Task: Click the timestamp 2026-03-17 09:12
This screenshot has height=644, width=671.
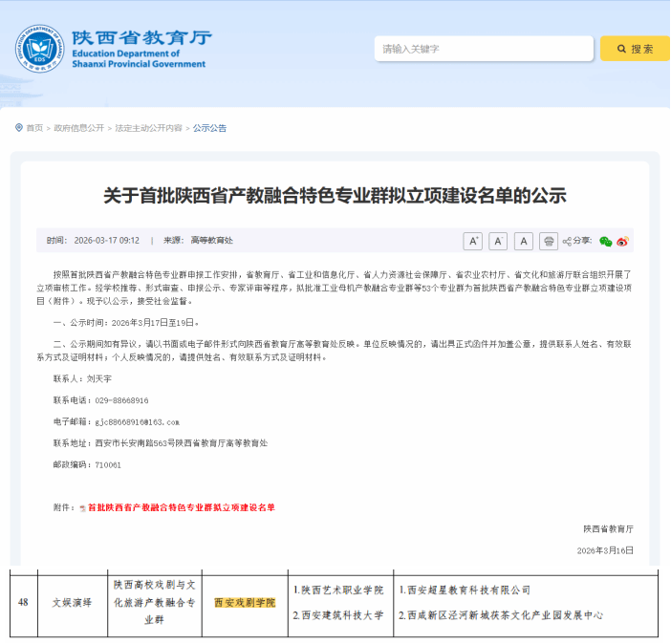Action: tap(107, 241)
